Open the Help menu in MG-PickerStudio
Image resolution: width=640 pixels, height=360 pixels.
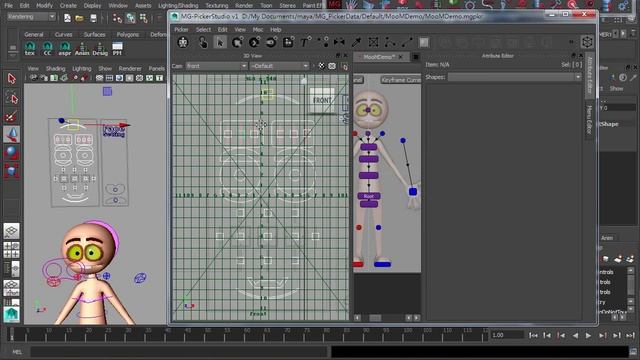pos(276,30)
